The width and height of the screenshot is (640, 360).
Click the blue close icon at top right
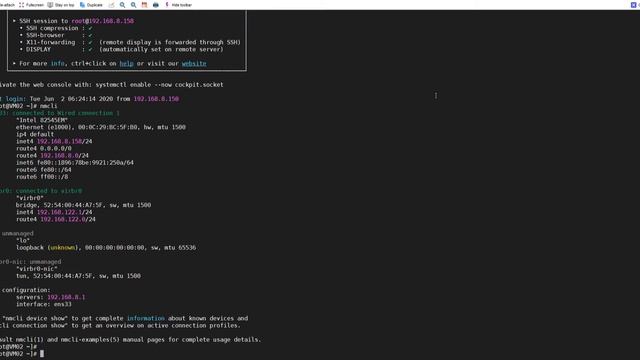point(633,5)
